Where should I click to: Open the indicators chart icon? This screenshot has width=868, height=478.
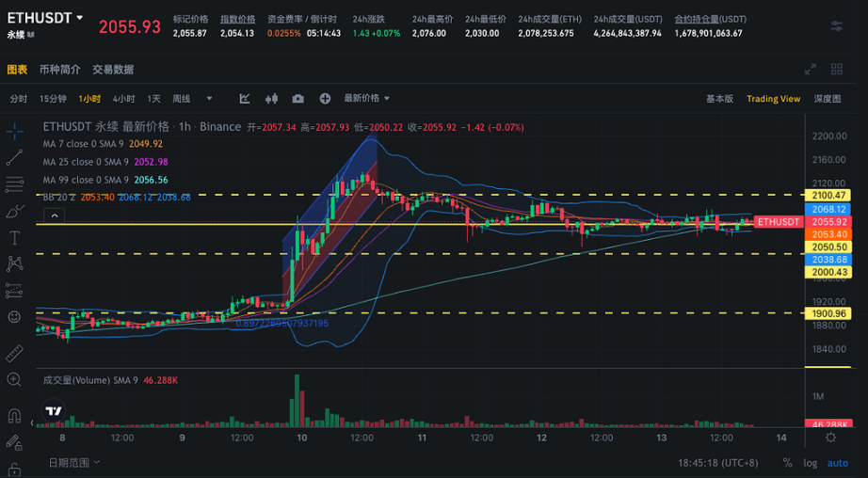point(245,99)
